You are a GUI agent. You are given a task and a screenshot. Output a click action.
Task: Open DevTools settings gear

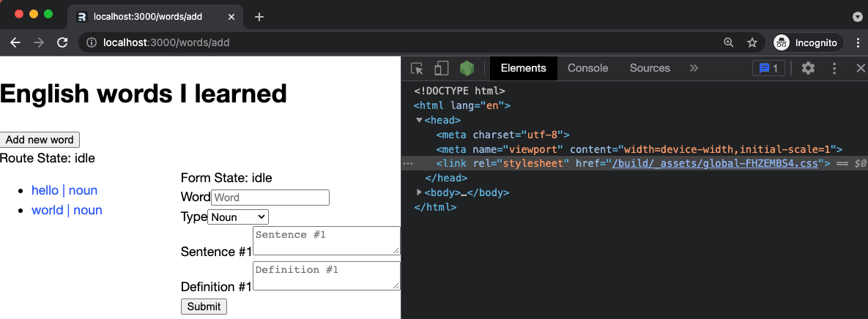pyautogui.click(x=808, y=68)
